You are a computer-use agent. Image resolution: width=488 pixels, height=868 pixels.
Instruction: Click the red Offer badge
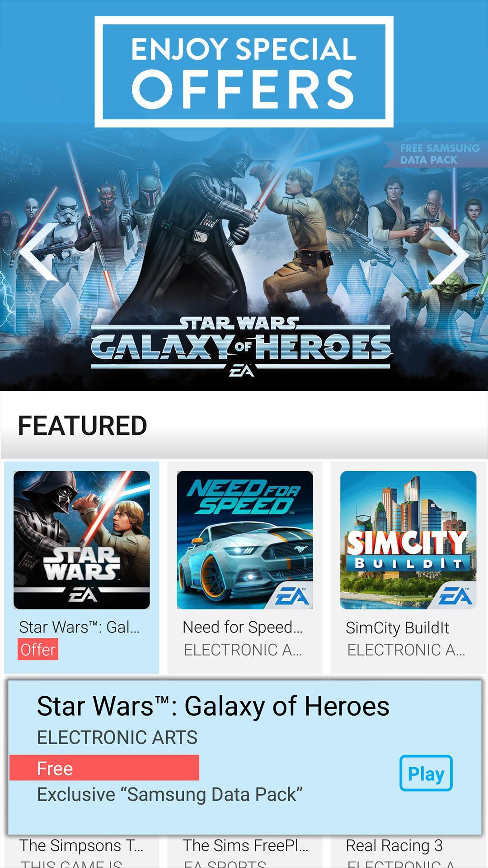pos(38,649)
